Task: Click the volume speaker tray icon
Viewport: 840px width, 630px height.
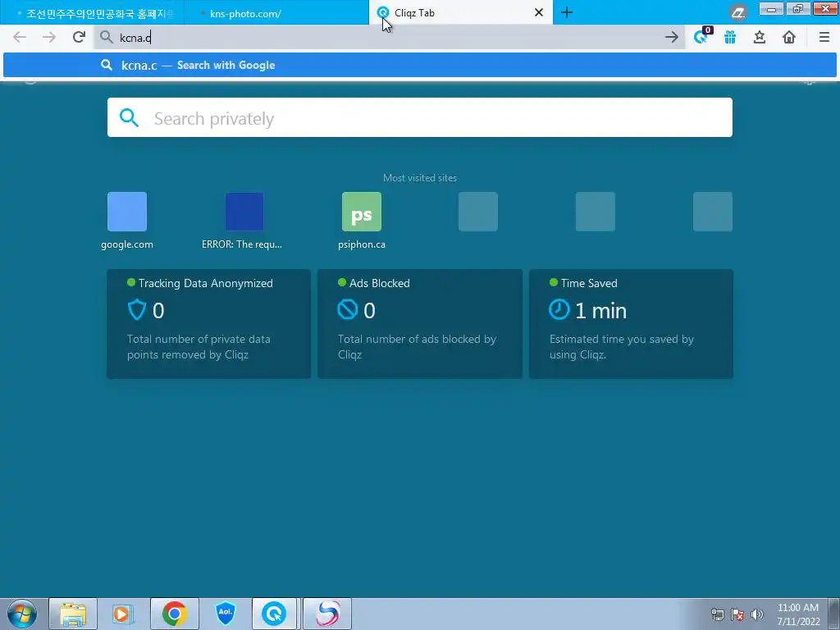Action: pyautogui.click(x=757, y=614)
